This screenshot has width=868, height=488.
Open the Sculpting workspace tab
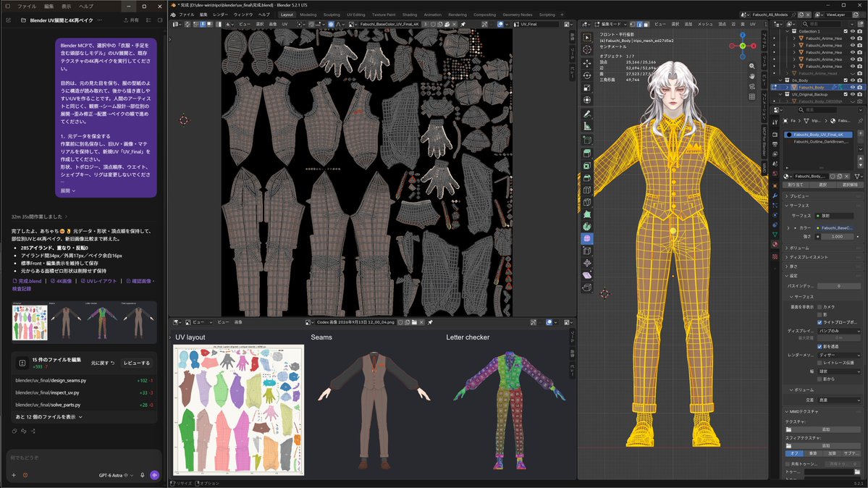point(332,15)
